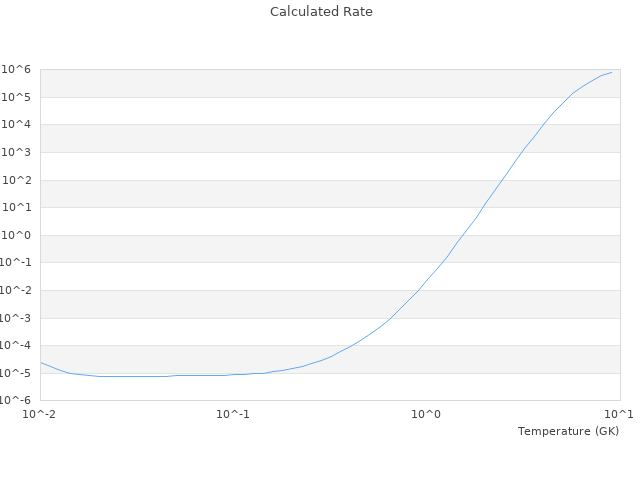Select the 10^-1 x-axis tick label

tap(233, 414)
